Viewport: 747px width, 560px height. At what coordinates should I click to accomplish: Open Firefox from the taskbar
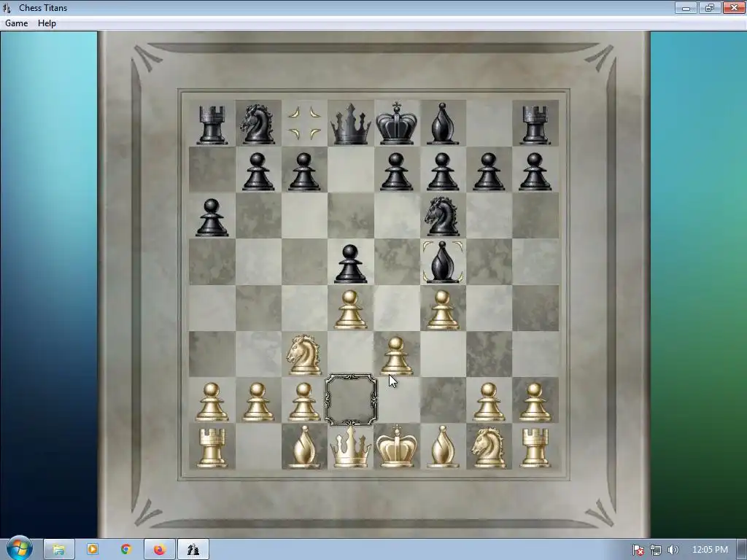point(159,550)
